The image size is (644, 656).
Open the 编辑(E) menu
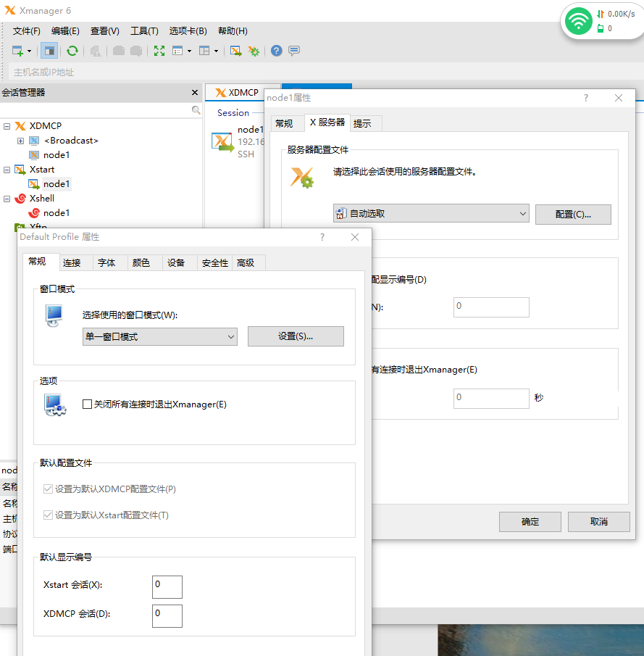click(x=65, y=31)
